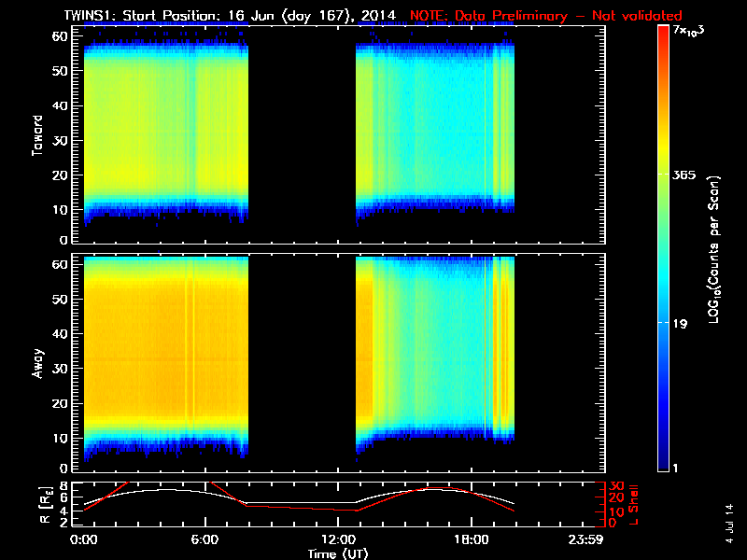This screenshot has width=747, height=560.
Task: Click the '1' colorbar minimum value
Action: [x=675, y=469]
